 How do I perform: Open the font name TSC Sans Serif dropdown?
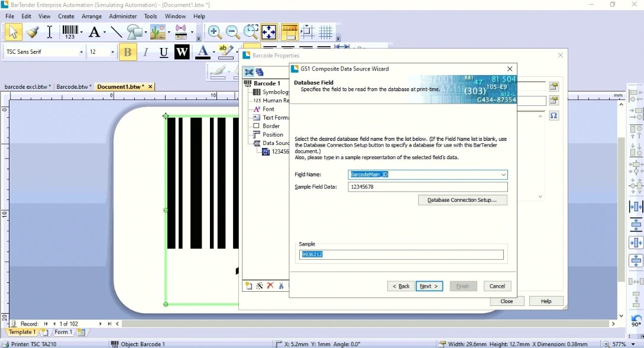point(81,51)
